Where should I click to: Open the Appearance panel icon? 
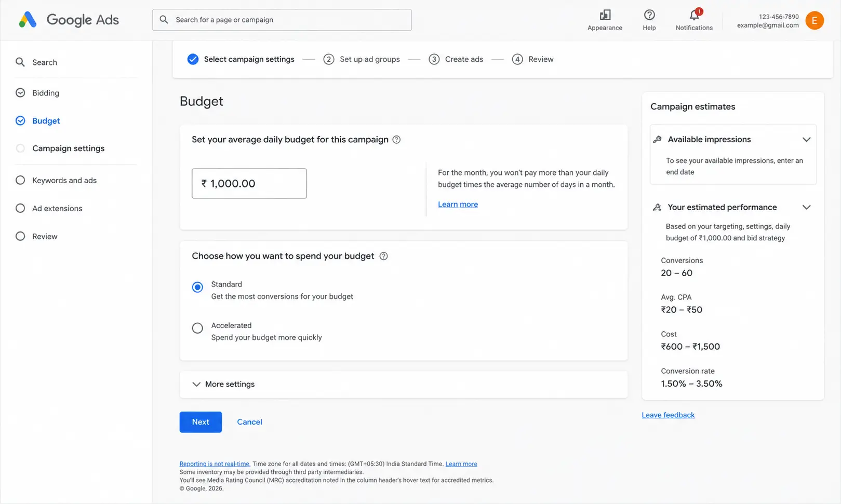click(605, 15)
